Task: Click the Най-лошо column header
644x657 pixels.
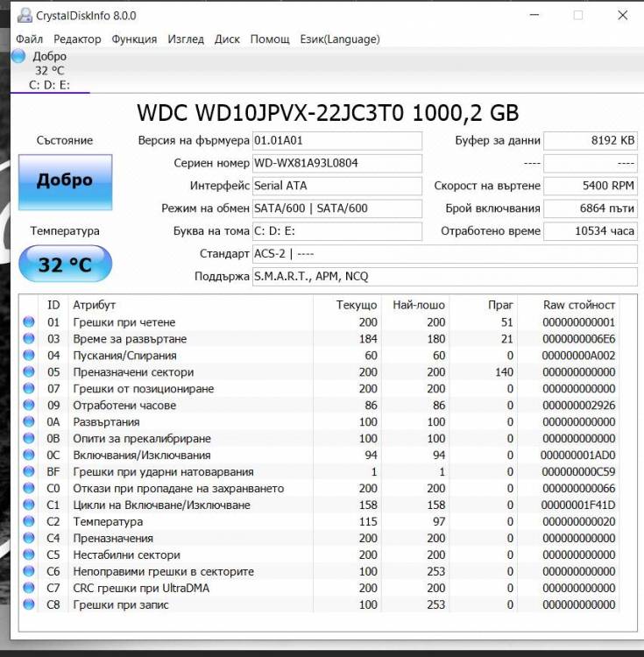Action: pyautogui.click(x=415, y=305)
